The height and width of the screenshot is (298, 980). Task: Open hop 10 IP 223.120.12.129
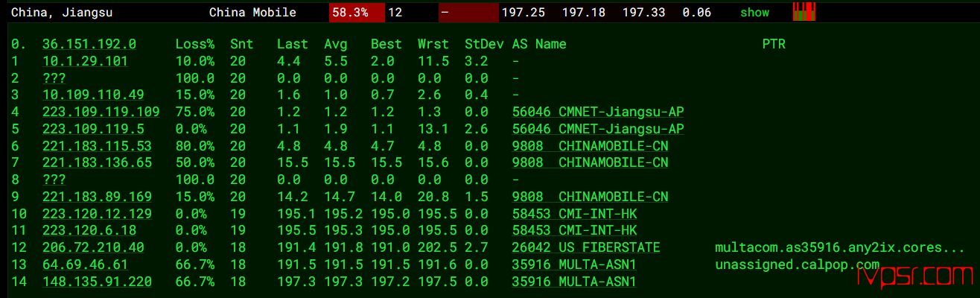click(x=97, y=214)
